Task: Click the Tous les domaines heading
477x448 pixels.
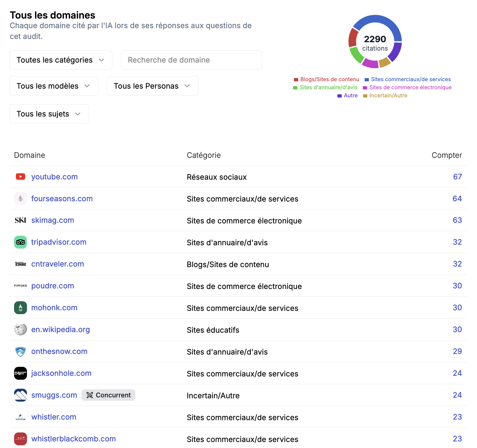Action: (52, 15)
